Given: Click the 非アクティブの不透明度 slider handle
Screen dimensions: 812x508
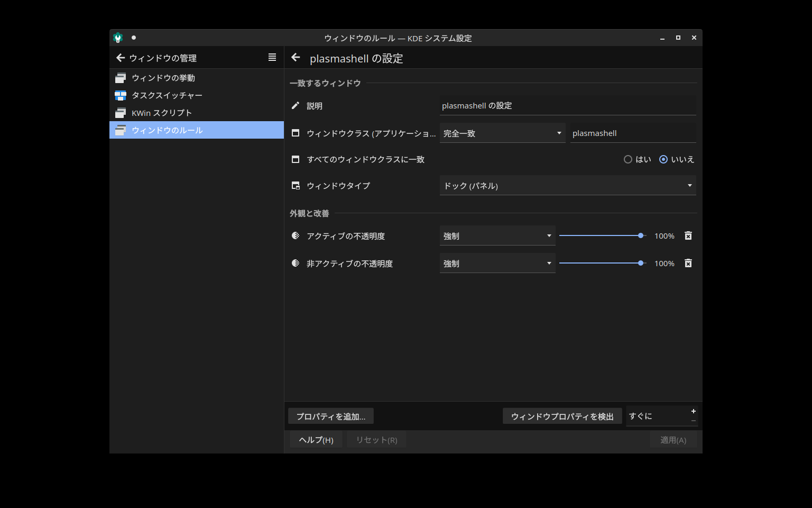Looking at the screenshot, I should [x=641, y=263].
